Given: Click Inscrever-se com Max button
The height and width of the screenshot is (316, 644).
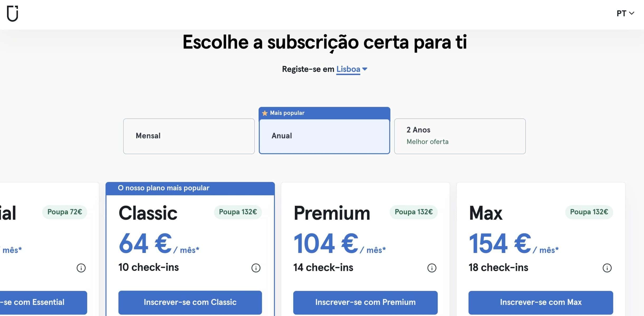Looking at the screenshot, I should click(541, 302).
